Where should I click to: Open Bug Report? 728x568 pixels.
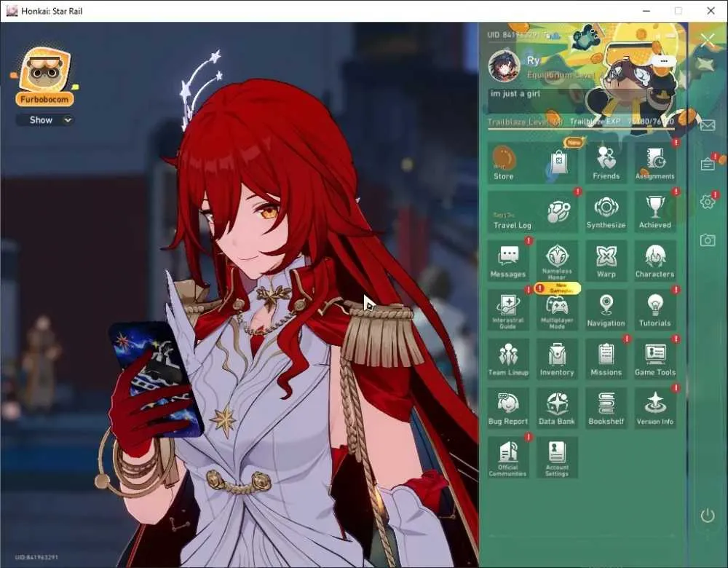pyautogui.click(x=508, y=409)
